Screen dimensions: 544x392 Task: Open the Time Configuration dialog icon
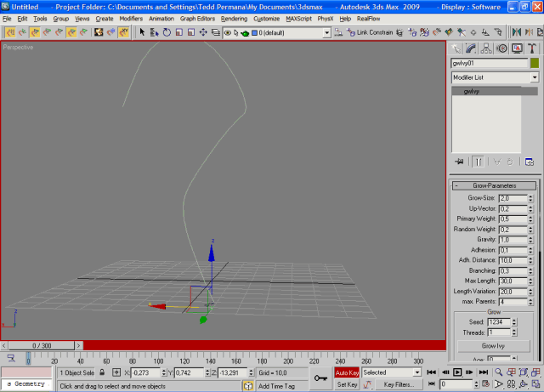click(x=485, y=384)
